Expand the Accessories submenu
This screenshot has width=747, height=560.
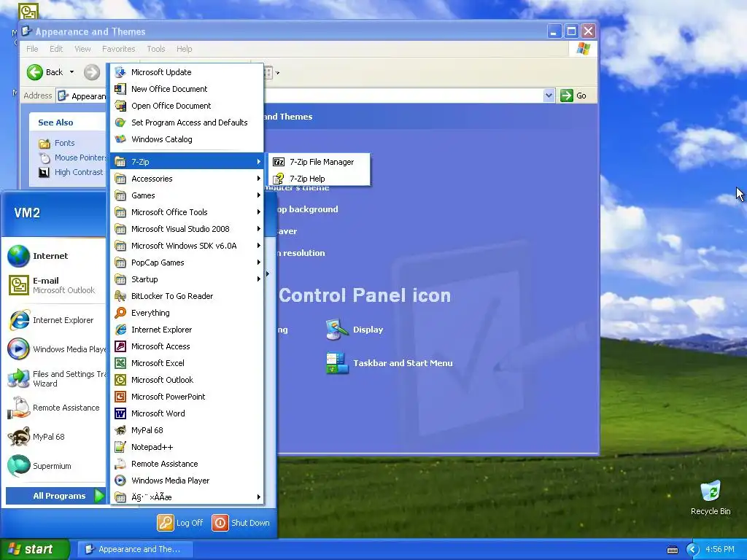click(187, 179)
